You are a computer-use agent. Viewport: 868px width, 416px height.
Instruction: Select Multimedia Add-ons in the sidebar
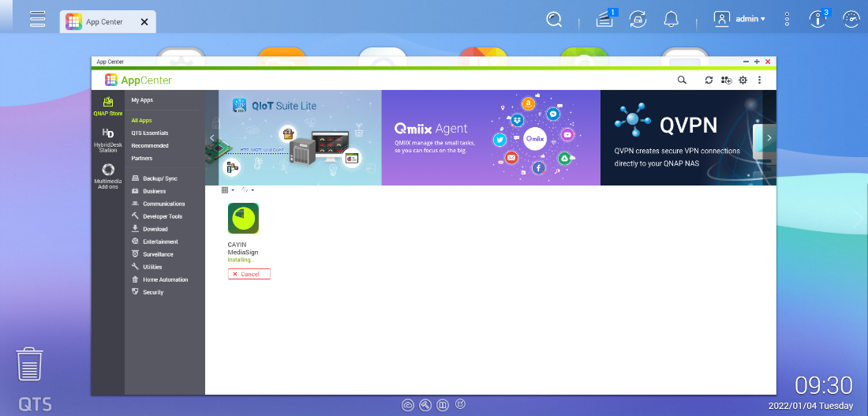coord(108,176)
